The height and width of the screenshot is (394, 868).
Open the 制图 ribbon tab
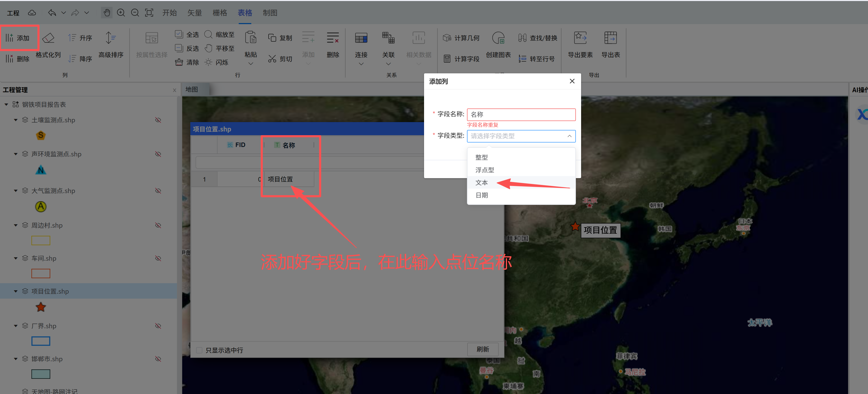tap(270, 13)
